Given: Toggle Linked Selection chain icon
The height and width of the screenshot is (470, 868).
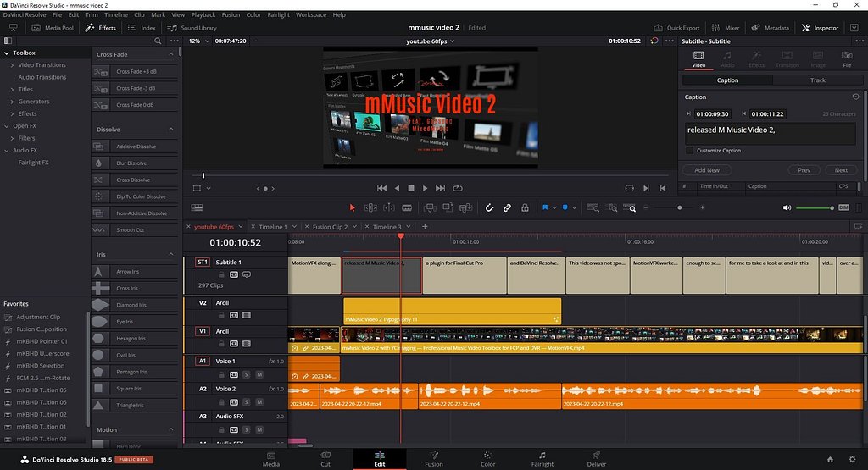Looking at the screenshot, I should coord(507,208).
